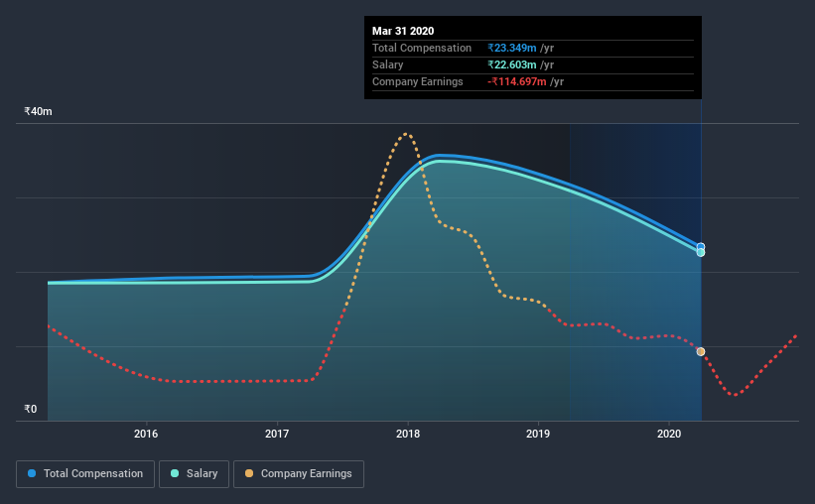Click the 2020 x-axis label
Screen dimensions: 815x504
(669, 434)
